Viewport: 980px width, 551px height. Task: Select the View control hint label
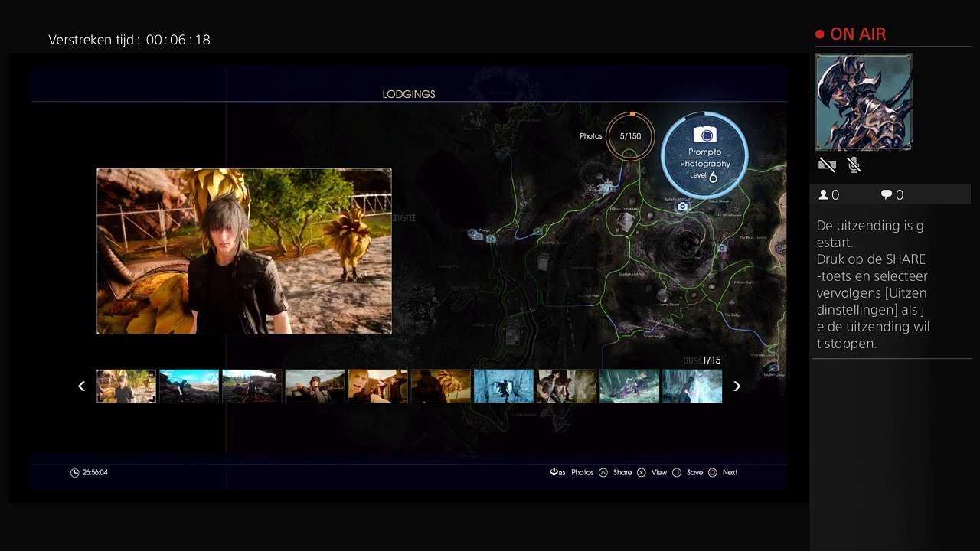click(x=659, y=473)
